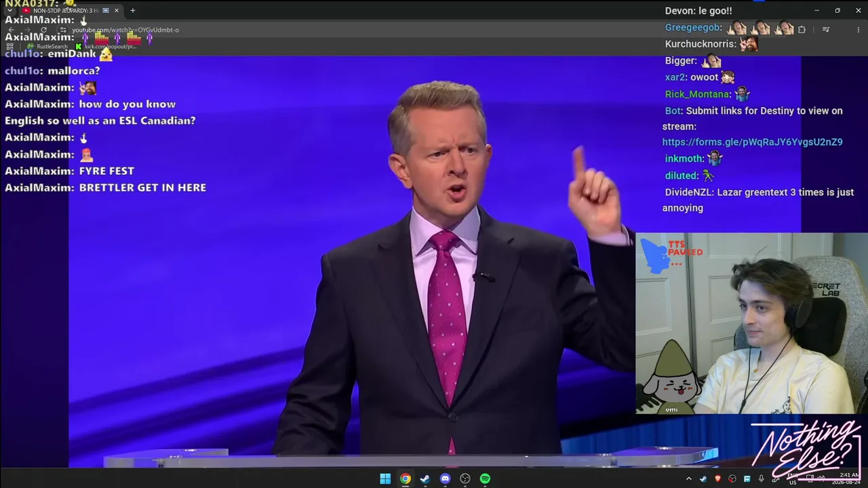Image resolution: width=868 pixels, height=488 pixels.
Task: Open the RustleSearch bookmark
Action: pyautogui.click(x=47, y=47)
